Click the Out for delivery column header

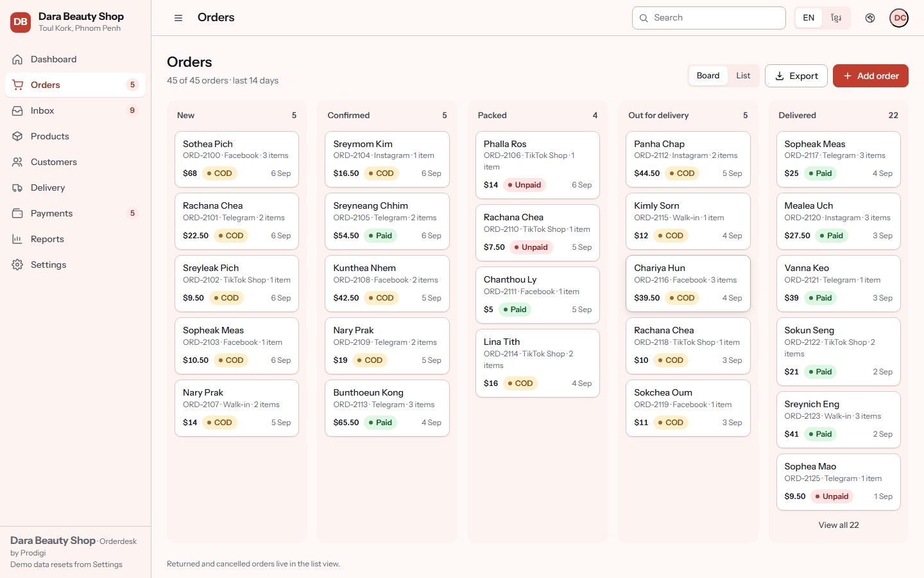(688, 116)
